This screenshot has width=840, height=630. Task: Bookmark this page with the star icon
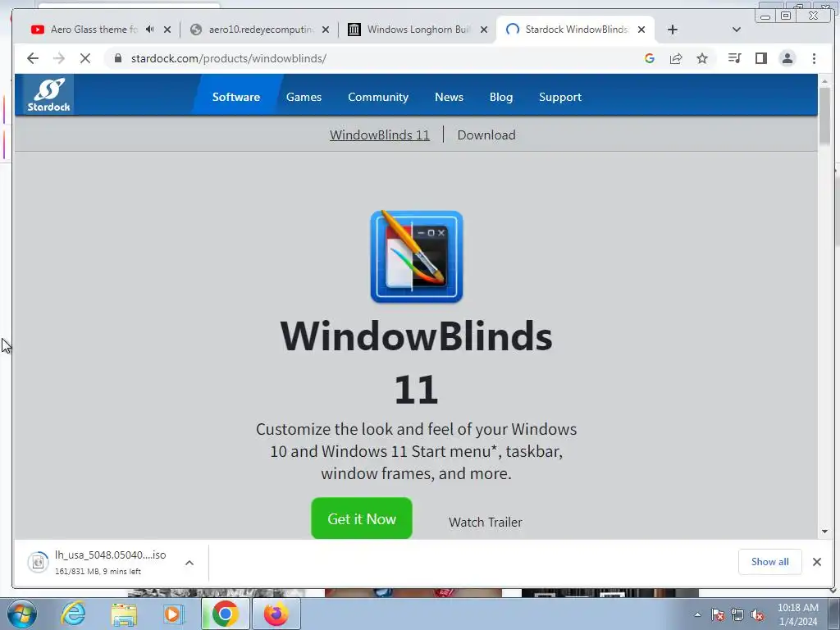pos(702,58)
